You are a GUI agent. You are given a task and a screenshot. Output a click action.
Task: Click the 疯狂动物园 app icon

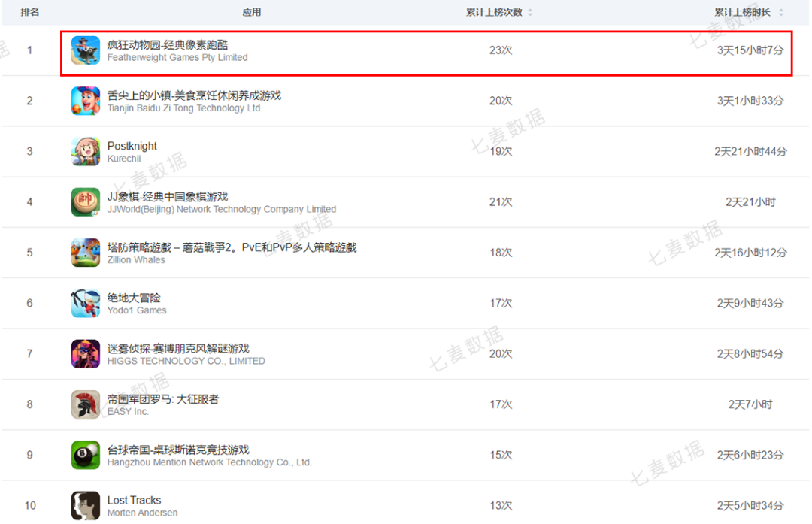point(86,50)
